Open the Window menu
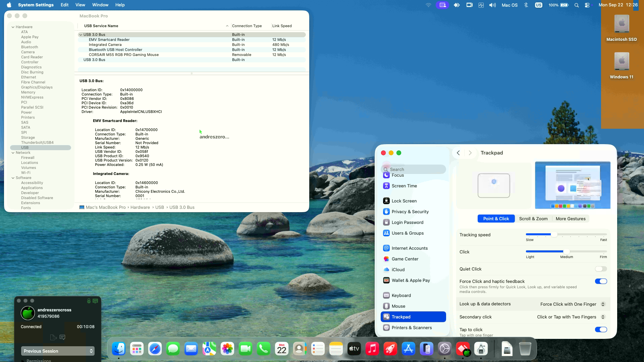This screenshot has width=644, height=362. [100, 5]
